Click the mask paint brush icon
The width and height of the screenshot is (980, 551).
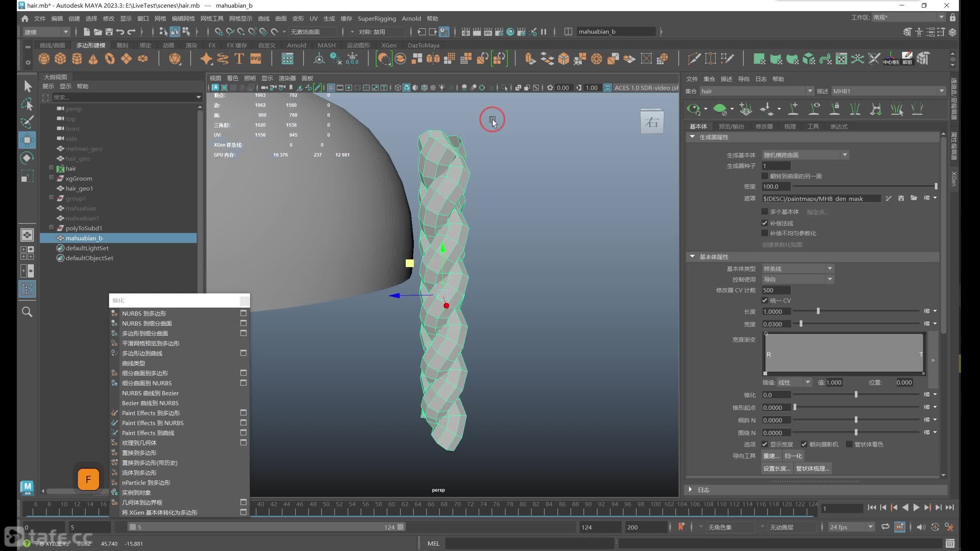(889, 198)
